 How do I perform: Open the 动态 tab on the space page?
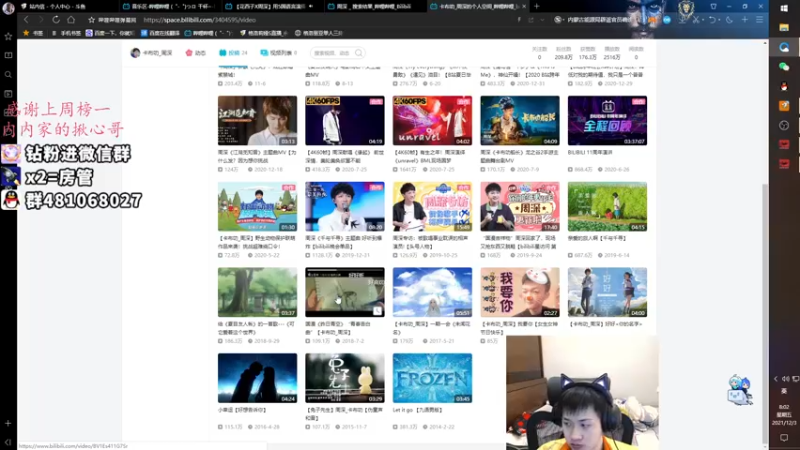coord(195,53)
